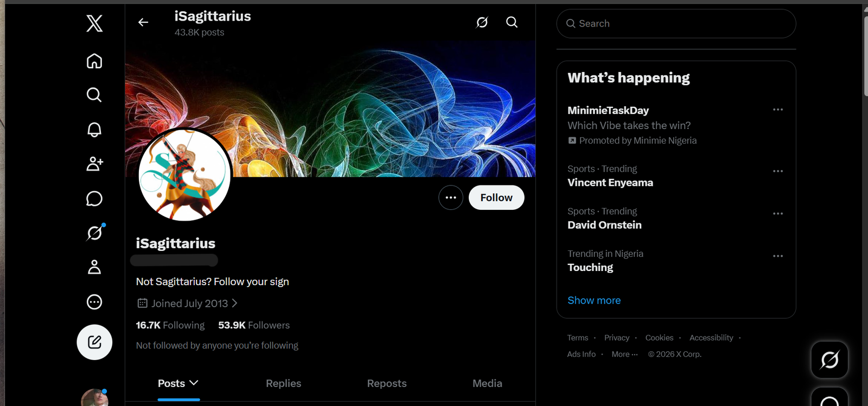Open the Follow people sidebar icon

point(94,164)
